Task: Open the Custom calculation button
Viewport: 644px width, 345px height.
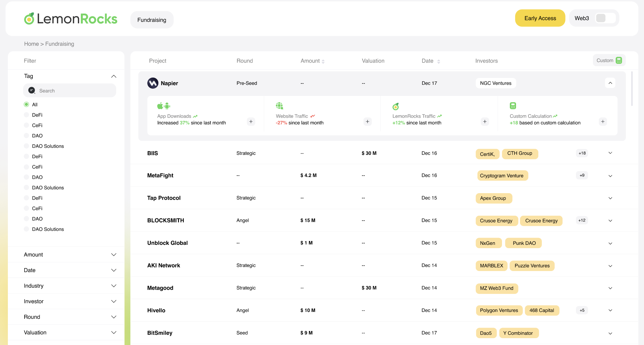Action: tap(609, 60)
